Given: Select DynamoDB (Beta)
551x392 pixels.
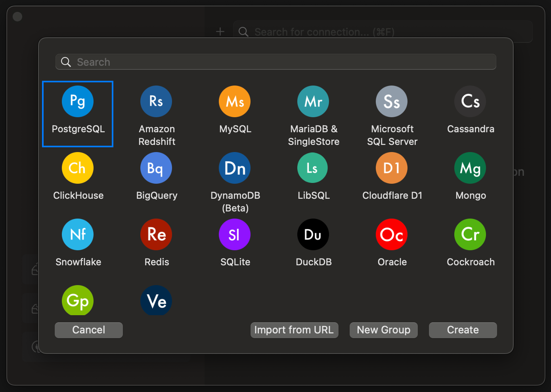Looking at the screenshot, I should (234, 168).
